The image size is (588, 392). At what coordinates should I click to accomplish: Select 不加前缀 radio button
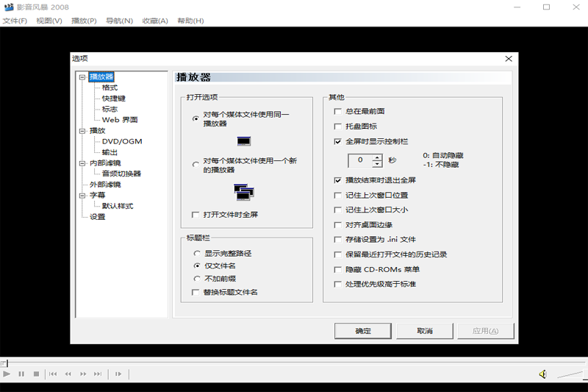point(197,278)
